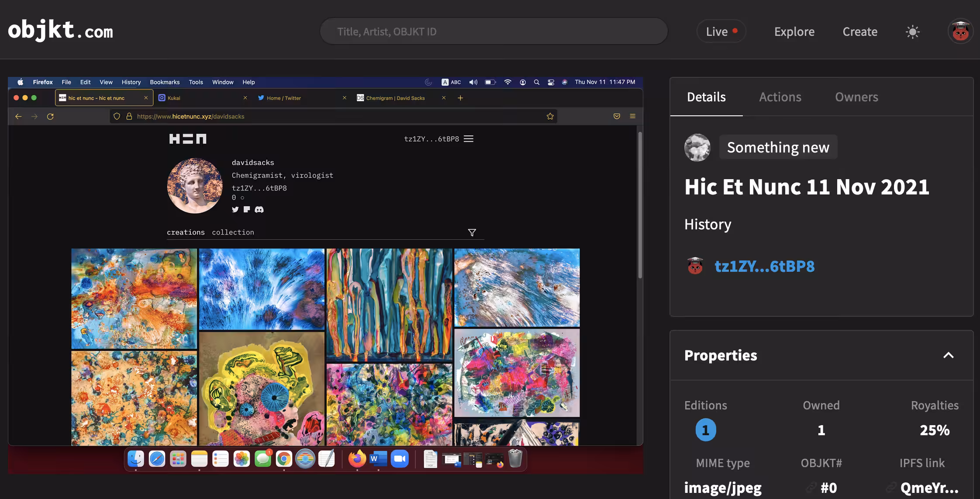This screenshot has height=499, width=980.
Task: Open a new tab with the plus button
Action: click(460, 98)
